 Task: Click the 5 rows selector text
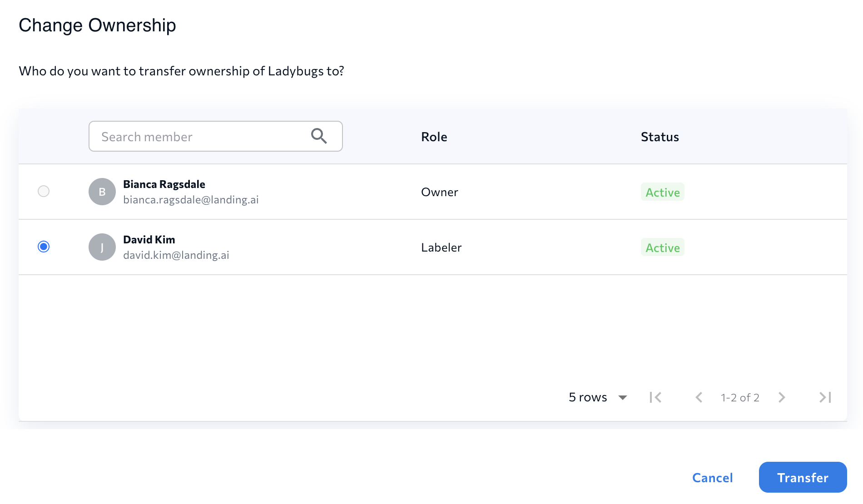pos(588,397)
